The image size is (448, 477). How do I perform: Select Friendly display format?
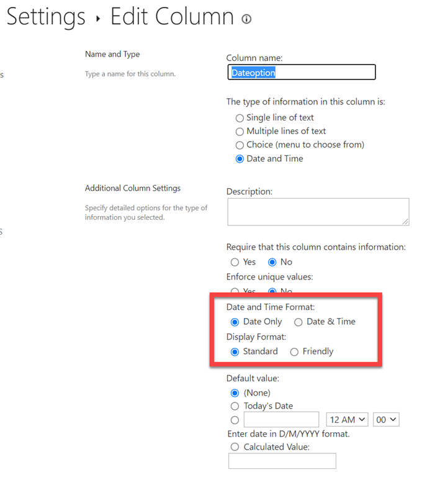coord(294,352)
